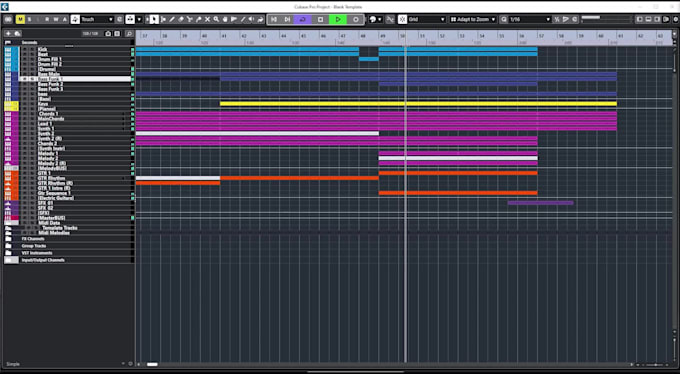Toggle Snap on/off button left of Grid
Screen dimensions: 680x374
coord(402,20)
